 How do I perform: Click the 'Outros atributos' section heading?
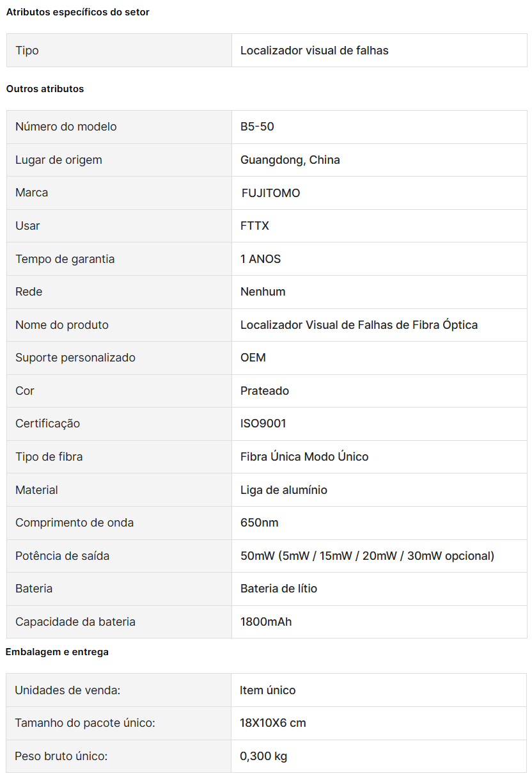pyautogui.click(x=45, y=89)
